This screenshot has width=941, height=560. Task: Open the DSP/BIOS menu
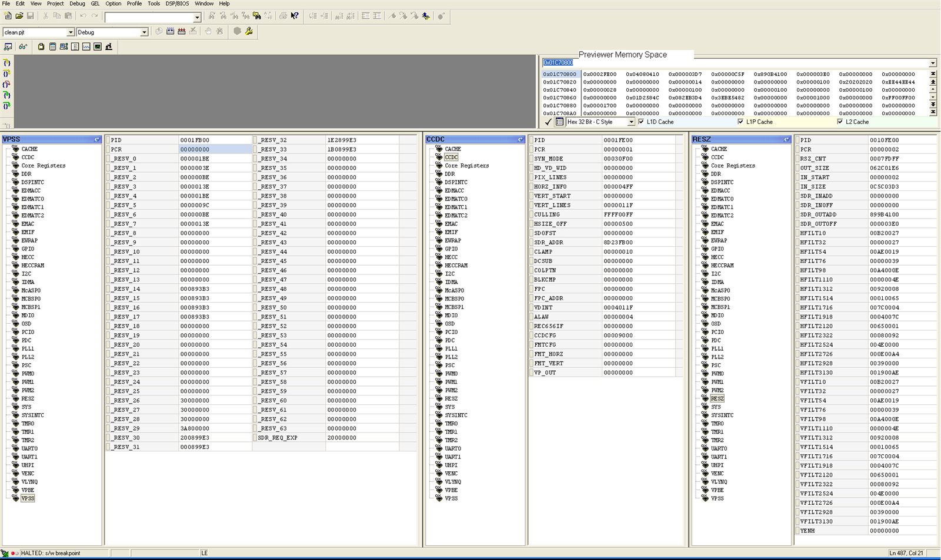(x=176, y=4)
